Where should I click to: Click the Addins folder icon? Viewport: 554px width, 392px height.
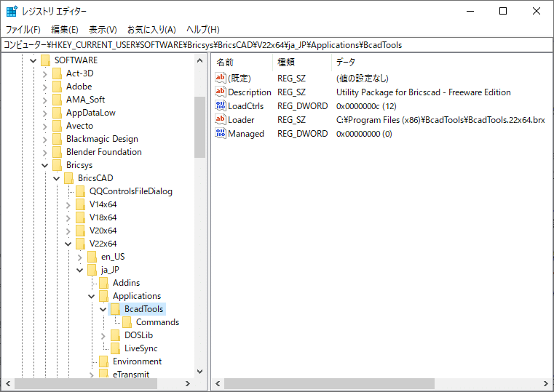[103, 283]
